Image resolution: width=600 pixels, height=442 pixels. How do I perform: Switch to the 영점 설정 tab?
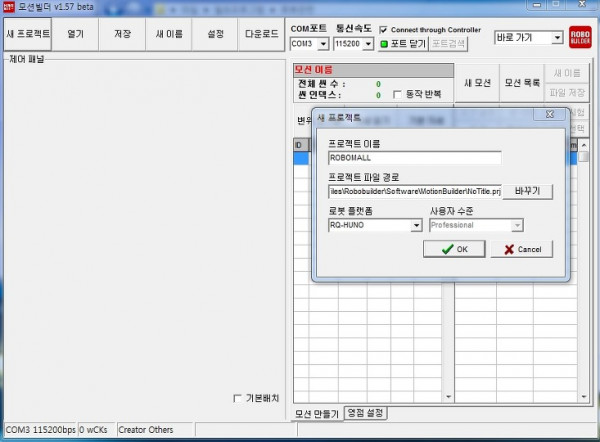tap(365, 413)
